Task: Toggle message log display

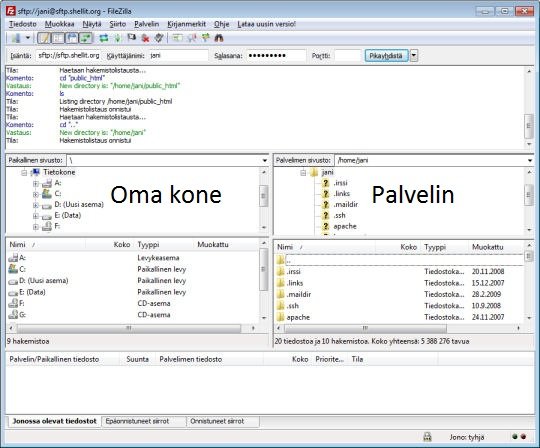Action: [x=44, y=38]
